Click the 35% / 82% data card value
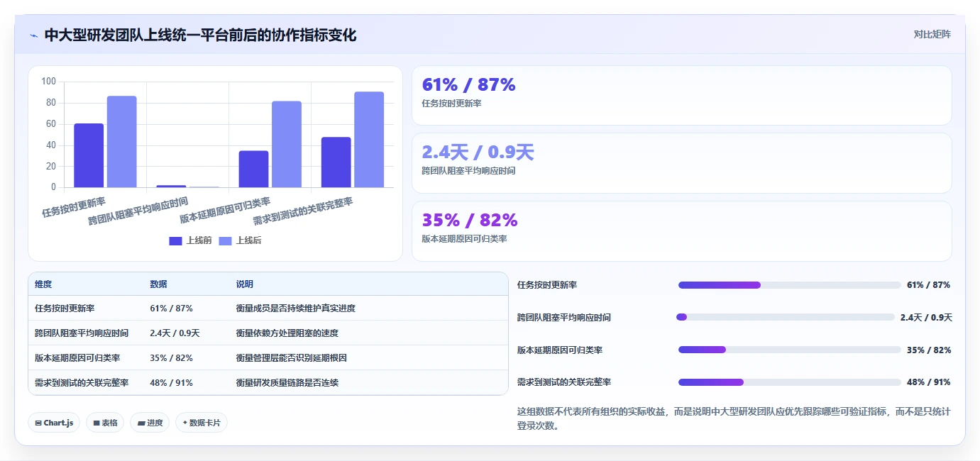980x461 pixels. (x=470, y=220)
